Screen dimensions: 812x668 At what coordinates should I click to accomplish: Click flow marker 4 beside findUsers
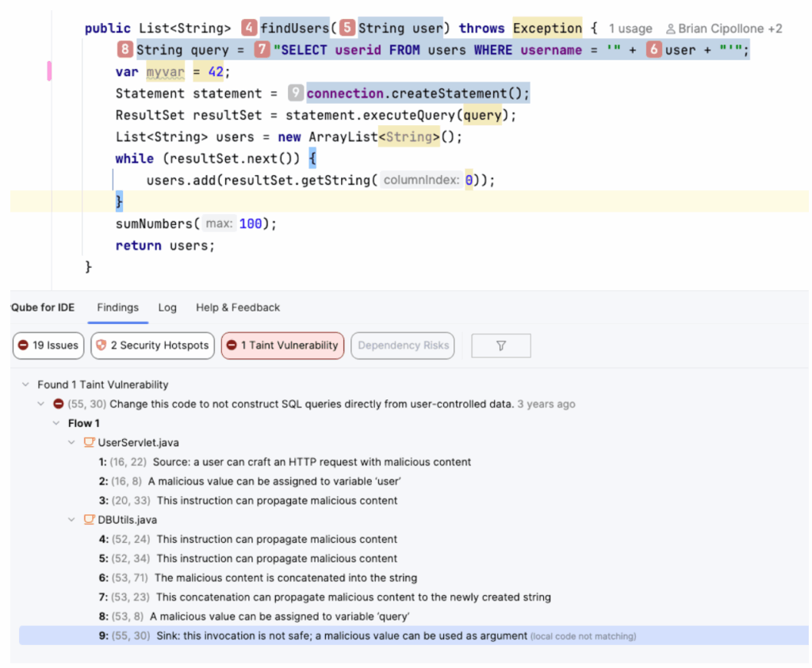click(249, 29)
